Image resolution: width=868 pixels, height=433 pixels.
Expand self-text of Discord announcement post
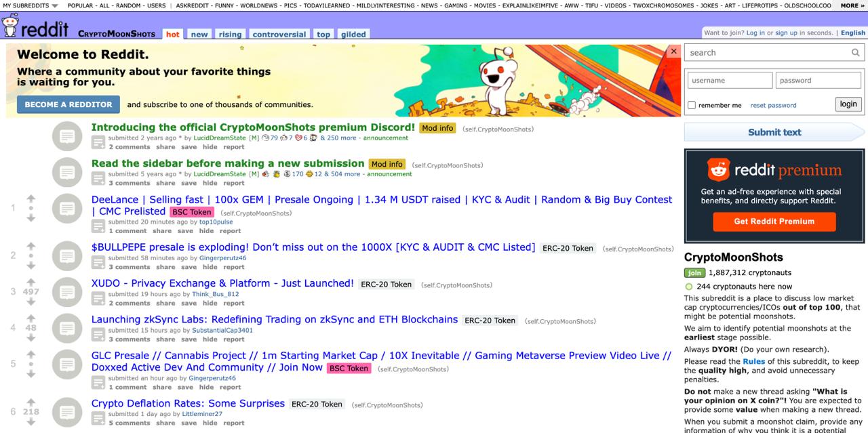pos(98,142)
